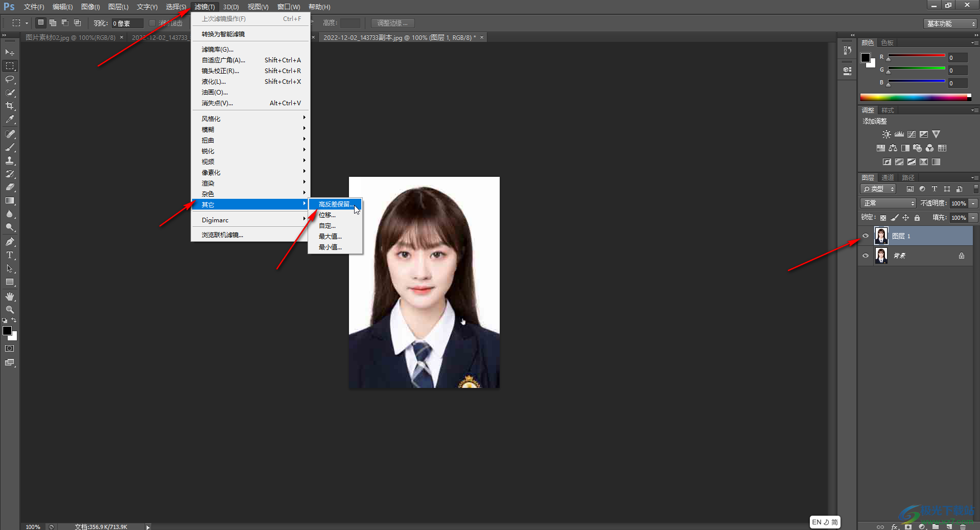
Task: Select the Hand tool
Action: coord(10,296)
